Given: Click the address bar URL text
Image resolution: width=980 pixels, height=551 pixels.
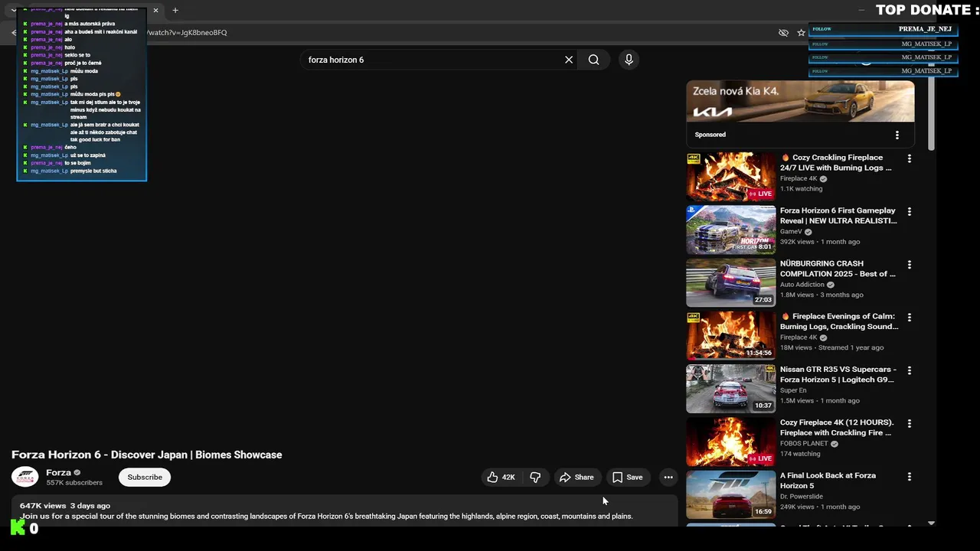Looking at the screenshot, I should pyautogui.click(x=187, y=33).
